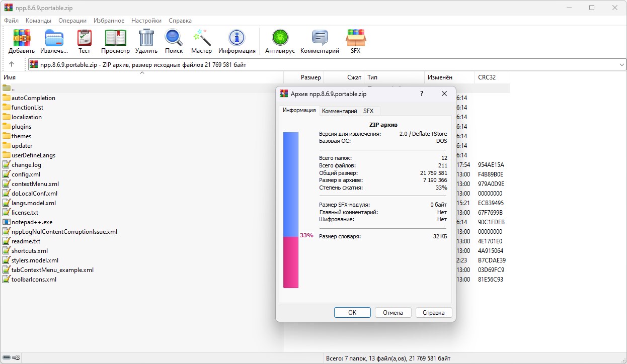Click the Справка button in dialog
Viewport: 627px width, 364px height.
(x=433, y=312)
